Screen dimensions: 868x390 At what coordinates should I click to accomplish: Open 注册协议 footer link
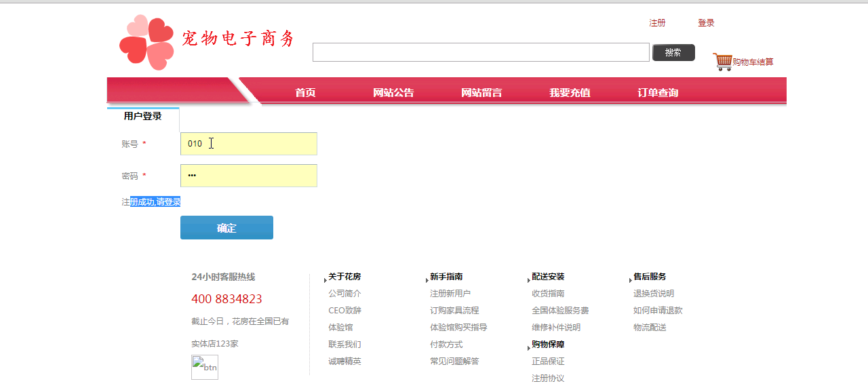[548, 378]
